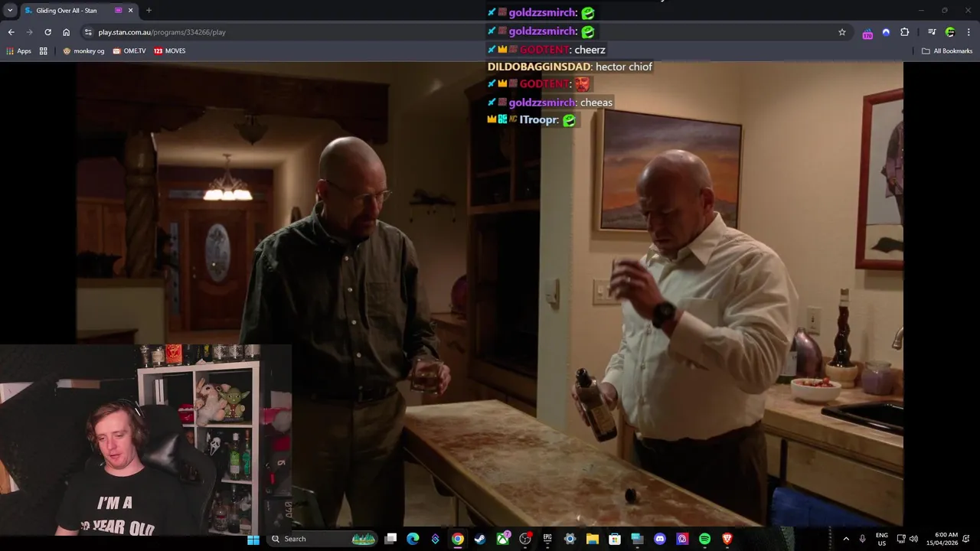Open tab groups grid in bookmarks bar
This screenshot has height=551, width=980.
point(44,51)
